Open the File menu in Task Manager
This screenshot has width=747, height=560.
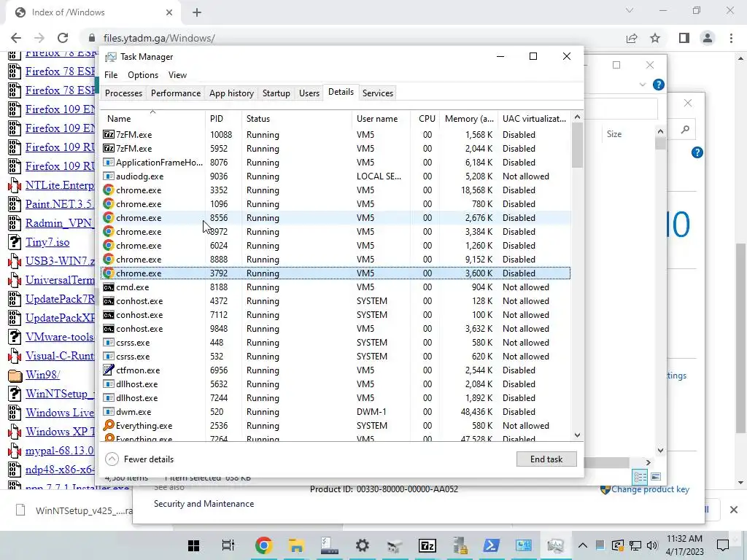pos(111,75)
